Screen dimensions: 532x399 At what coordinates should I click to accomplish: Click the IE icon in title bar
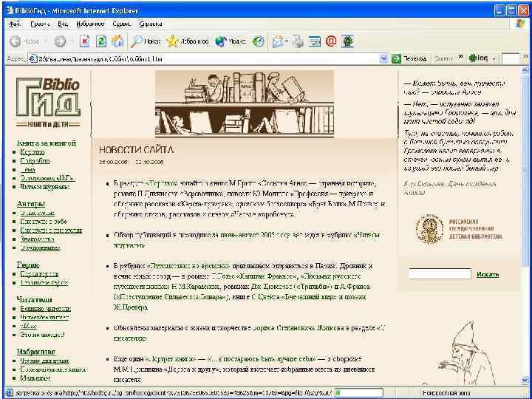point(10,10)
